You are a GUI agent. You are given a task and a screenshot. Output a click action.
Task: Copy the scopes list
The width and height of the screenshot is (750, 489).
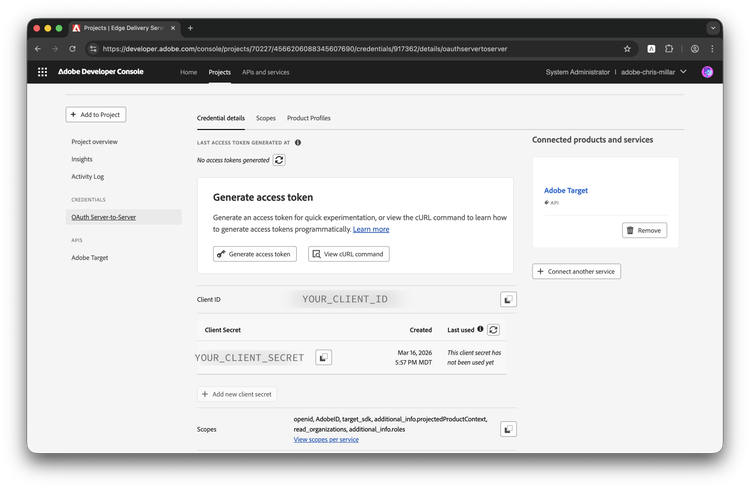click(508, 429)
